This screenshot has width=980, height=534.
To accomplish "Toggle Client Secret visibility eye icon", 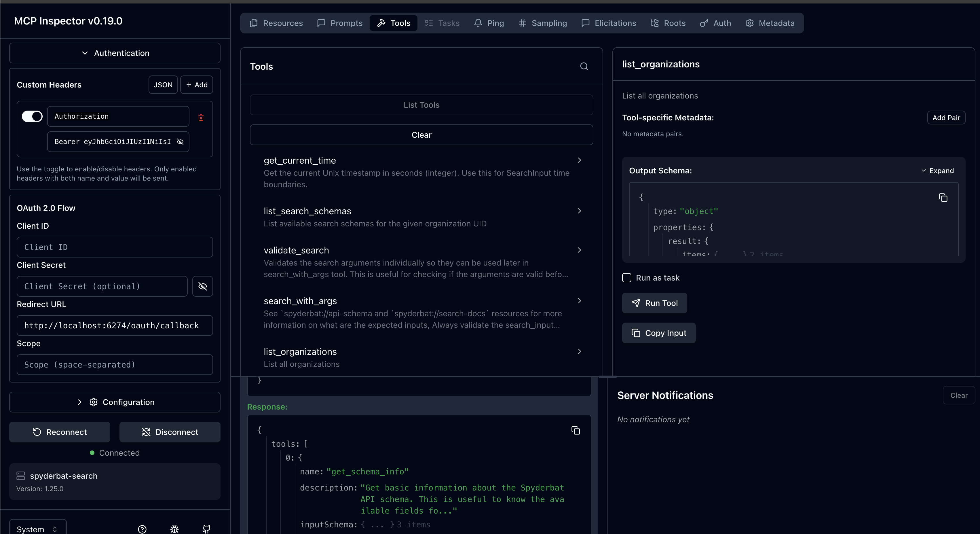I will tap(202, 286).
